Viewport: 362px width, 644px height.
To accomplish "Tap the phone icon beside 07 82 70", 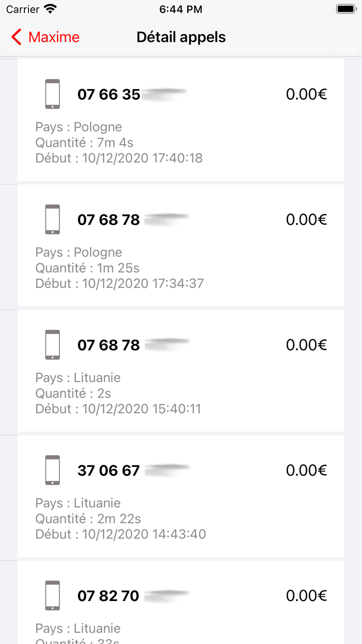I will (x=52, y=595).
